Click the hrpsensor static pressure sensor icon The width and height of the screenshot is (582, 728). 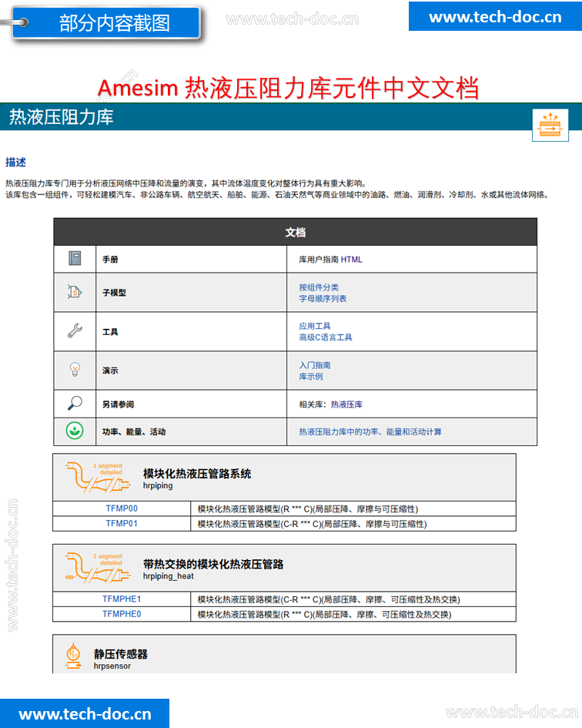coord(73,656)
